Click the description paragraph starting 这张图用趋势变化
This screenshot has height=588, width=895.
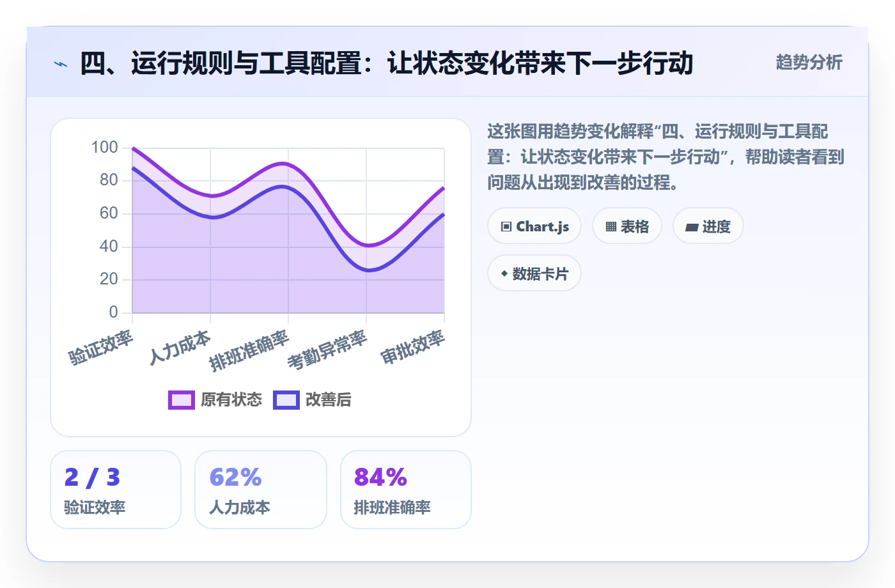pos(665,157)
